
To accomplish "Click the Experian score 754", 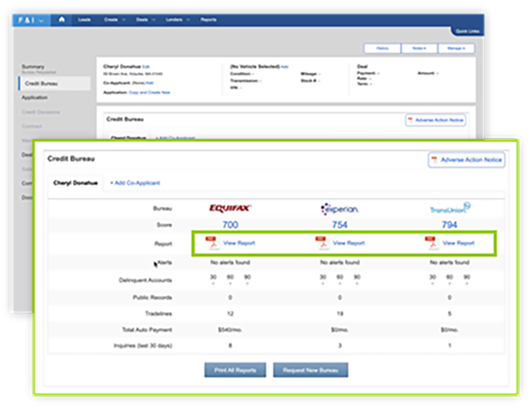I will pos(340,225).
